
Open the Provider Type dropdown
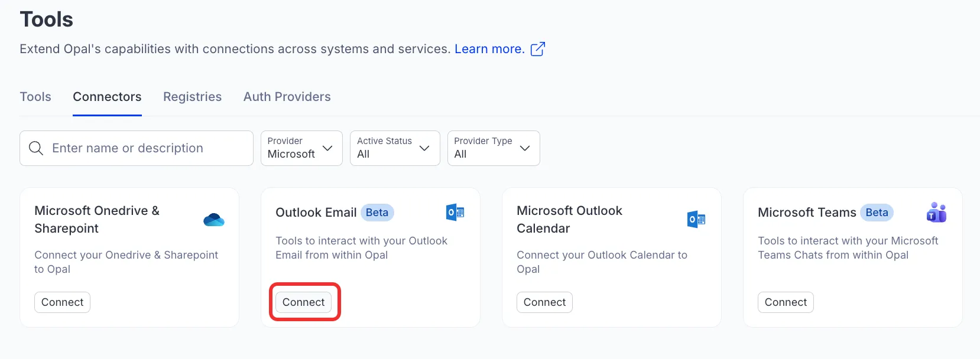[x=494, y=148]
